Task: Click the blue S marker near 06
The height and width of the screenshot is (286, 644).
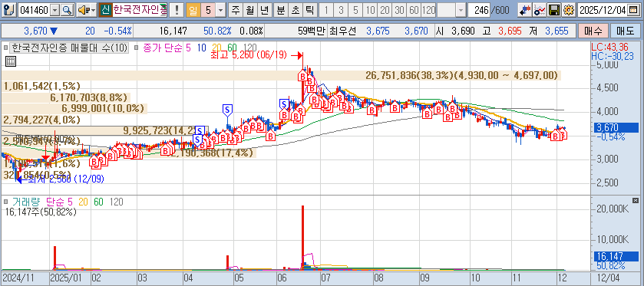Action: (x=283, y=104)
